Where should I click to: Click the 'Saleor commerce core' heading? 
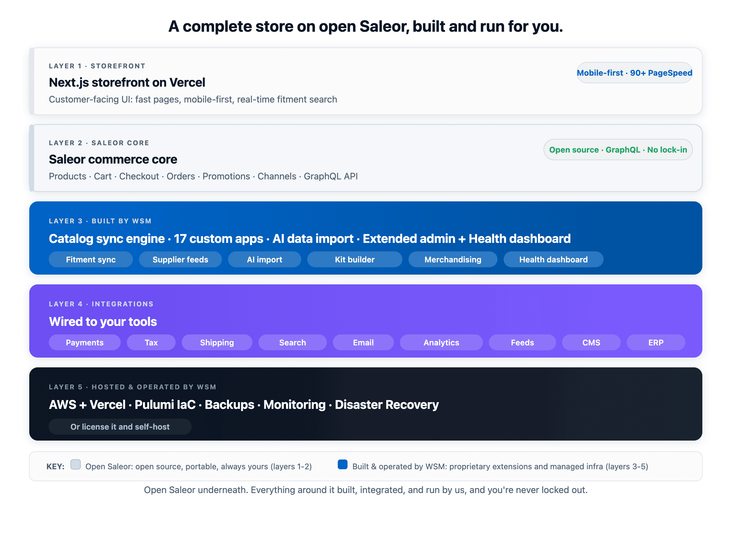point(113,159)
